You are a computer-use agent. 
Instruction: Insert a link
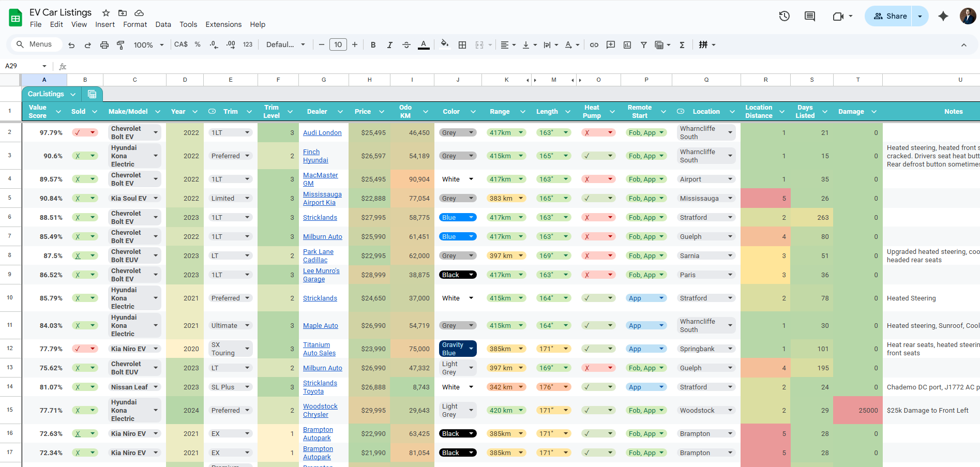(594, 44)
